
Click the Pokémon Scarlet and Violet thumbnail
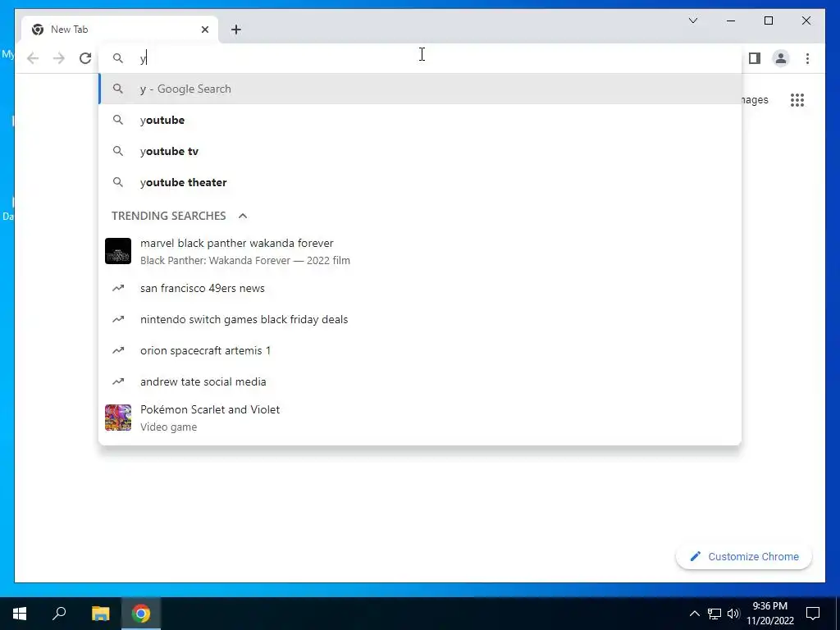[x=118, y=418]
